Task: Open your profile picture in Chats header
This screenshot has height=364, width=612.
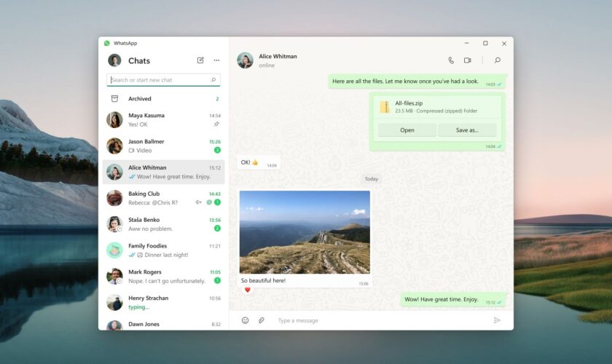Action: 114,60
